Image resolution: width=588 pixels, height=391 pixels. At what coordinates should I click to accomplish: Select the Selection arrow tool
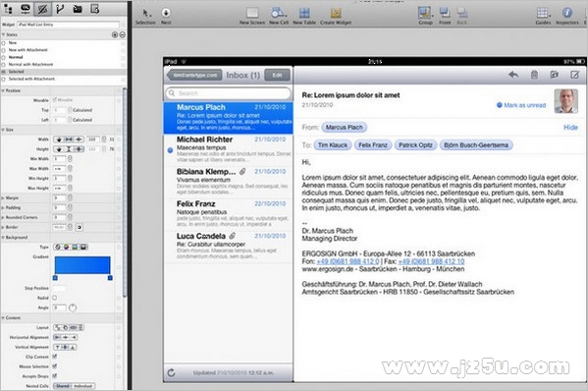click(x=146, y=13)
